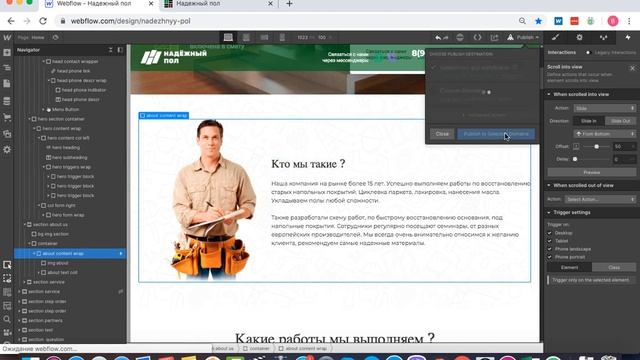Select Tablet breakpoint view
Screen dimensions: 640x360
246,38
